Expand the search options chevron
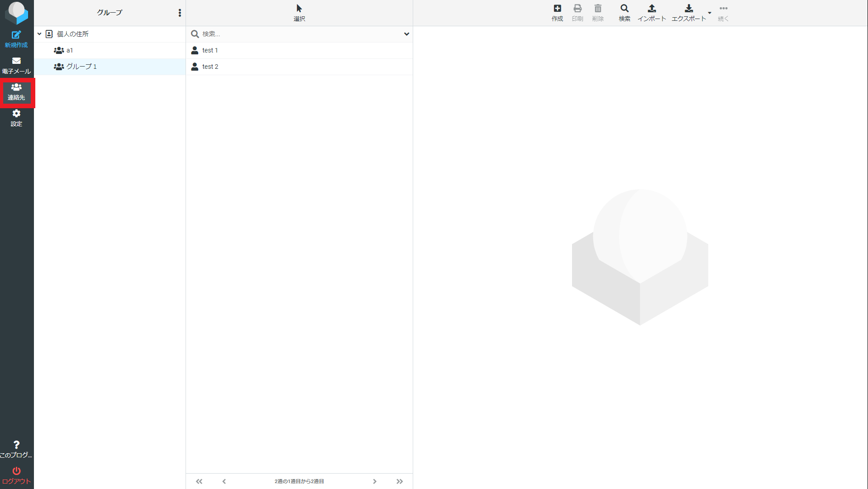 (406, 34)
